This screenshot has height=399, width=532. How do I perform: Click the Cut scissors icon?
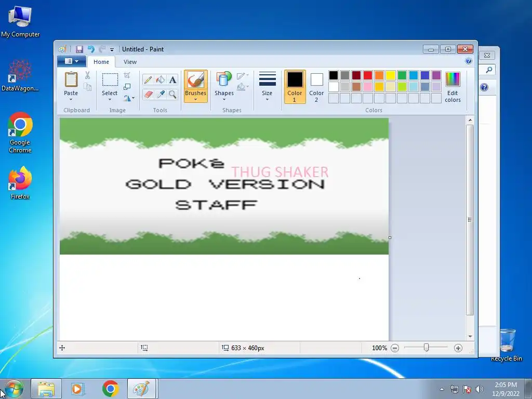(x=87, y=75)
